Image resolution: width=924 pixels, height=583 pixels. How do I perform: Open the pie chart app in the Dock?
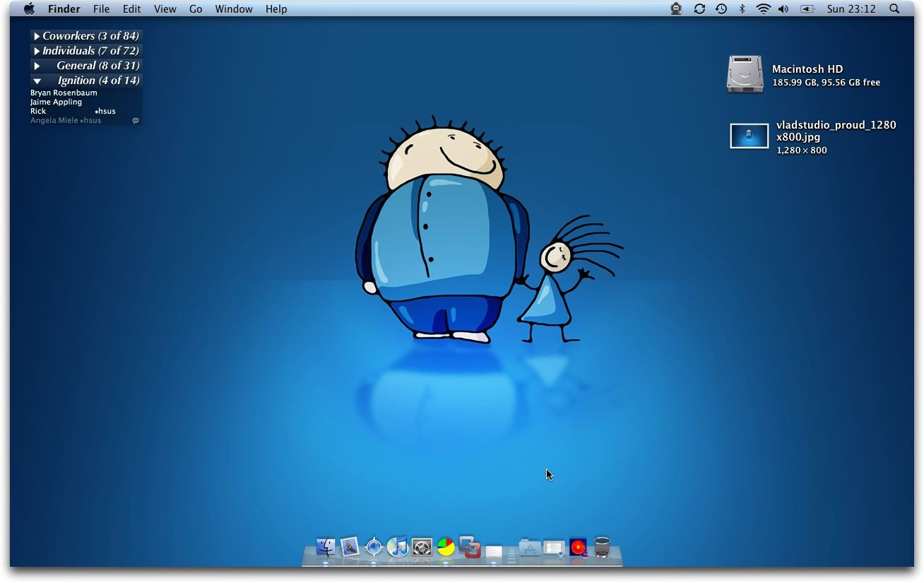[x=446, y=547]
